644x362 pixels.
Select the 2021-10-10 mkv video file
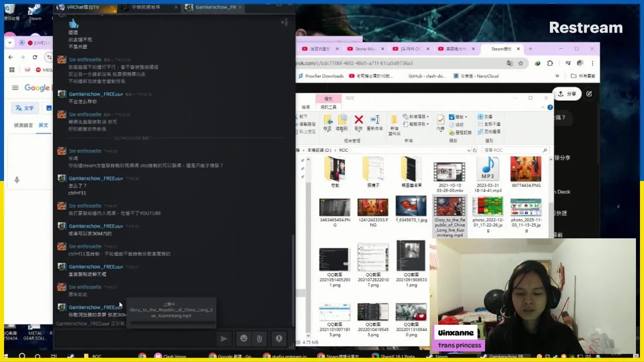(449, 177)
